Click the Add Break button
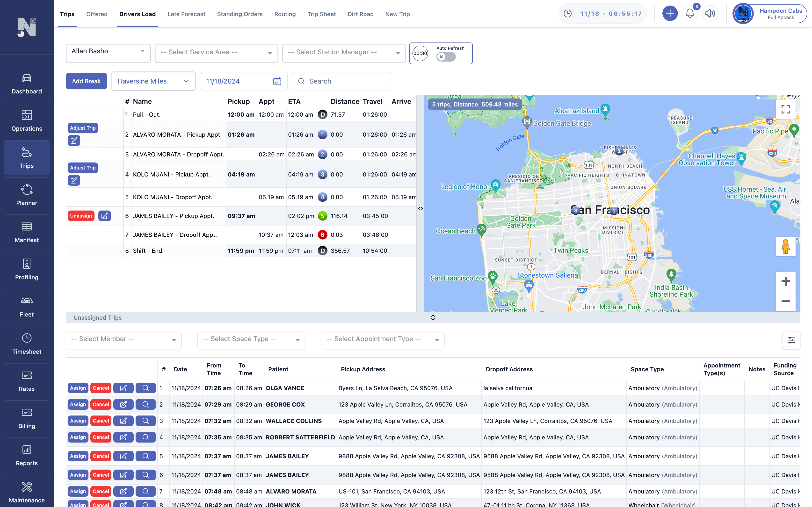This screenshot has width=812, height=507. point(86,81)
